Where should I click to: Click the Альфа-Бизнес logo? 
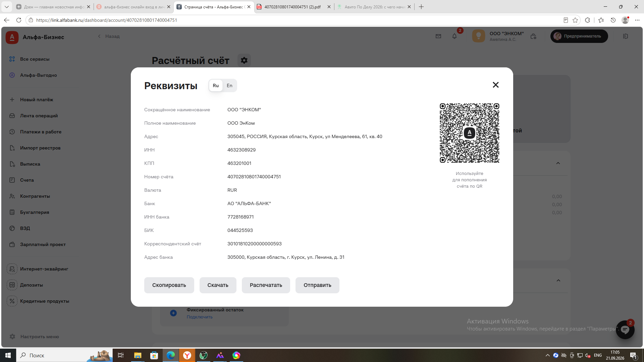[35, 37]
